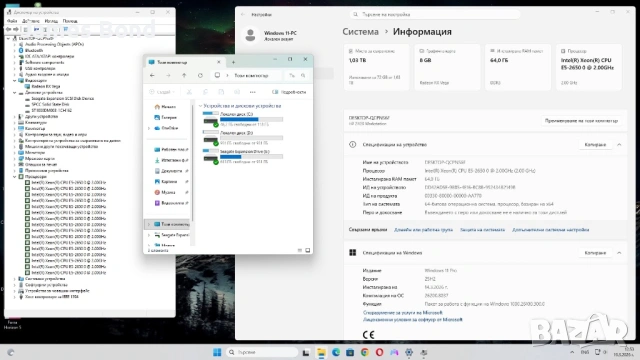Click the Settings search field
The height and width of the screenshot is (360, 640).
pyautogui.click(x=435, y=14)
